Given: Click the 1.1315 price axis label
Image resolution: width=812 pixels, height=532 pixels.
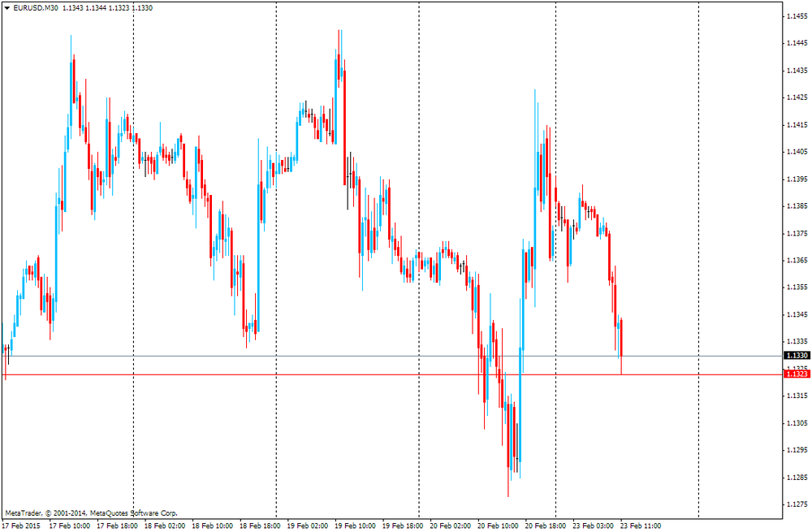Looking at the screenshot, I should 797,396.
